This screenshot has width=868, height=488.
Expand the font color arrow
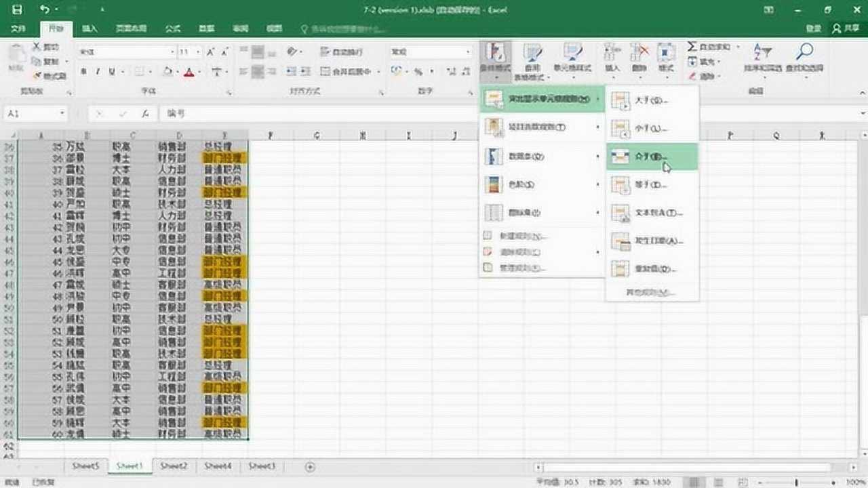coord(199,71)
